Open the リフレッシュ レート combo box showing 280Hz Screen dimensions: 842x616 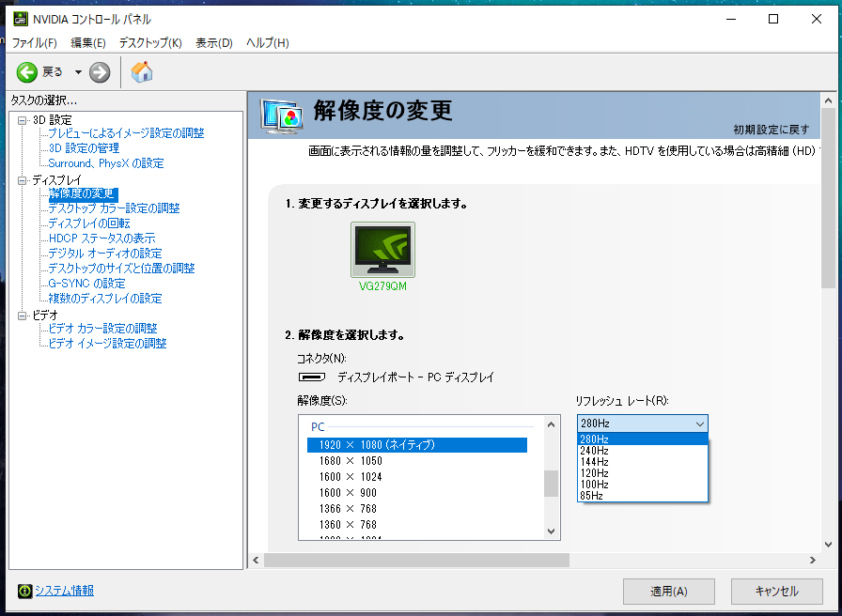pos(643,423)
